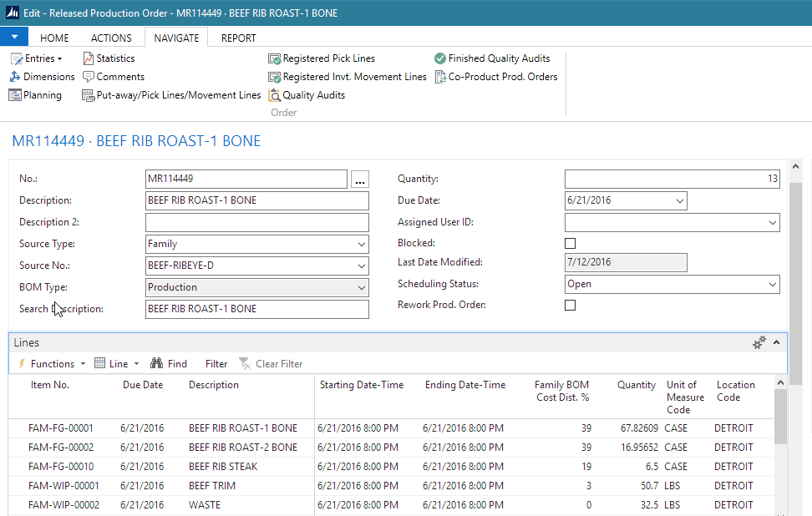Switch to the REPORT ribbon tab

(238, 38)
